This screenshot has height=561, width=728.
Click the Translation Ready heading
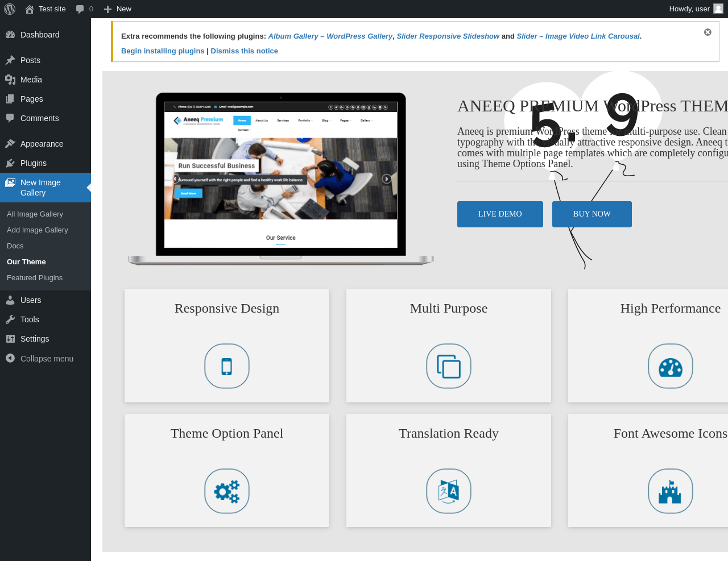[449, 434]
